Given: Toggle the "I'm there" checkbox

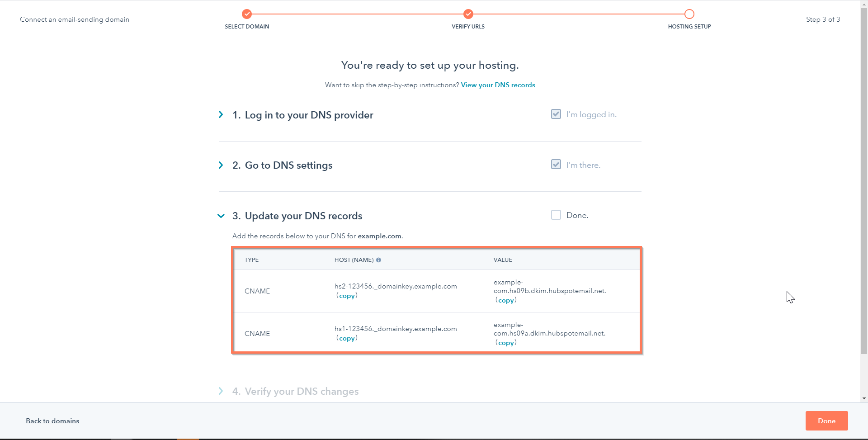Looking at the screenshot, I should pyautogui.click(x=556, y=165).
